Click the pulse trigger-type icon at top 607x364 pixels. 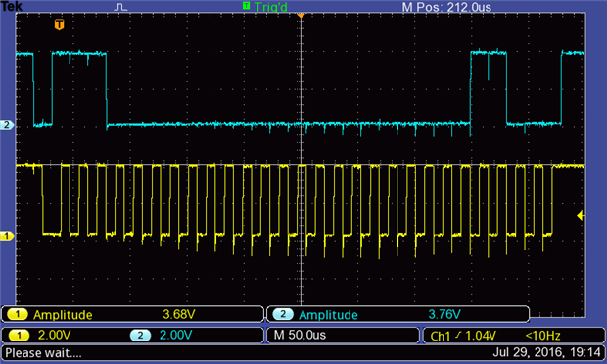pyautogui.click(x=121, y=7)
